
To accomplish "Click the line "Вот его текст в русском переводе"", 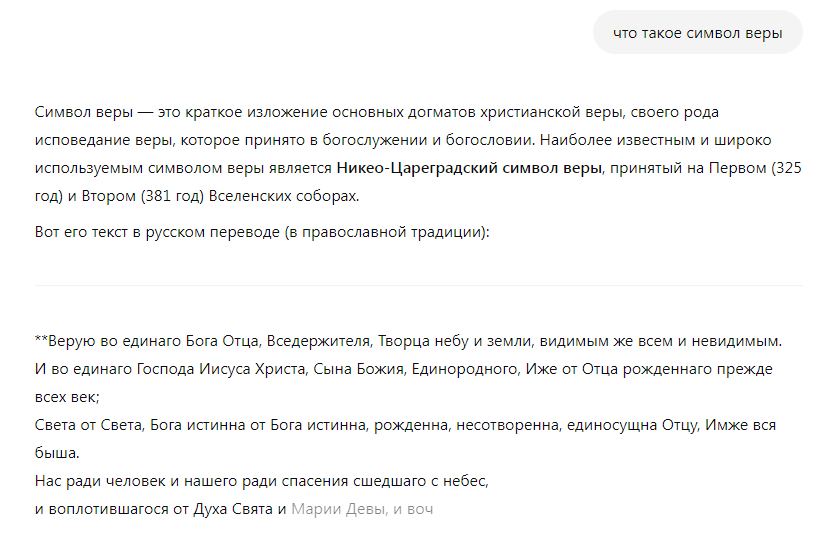I will [x=262, y=232].
